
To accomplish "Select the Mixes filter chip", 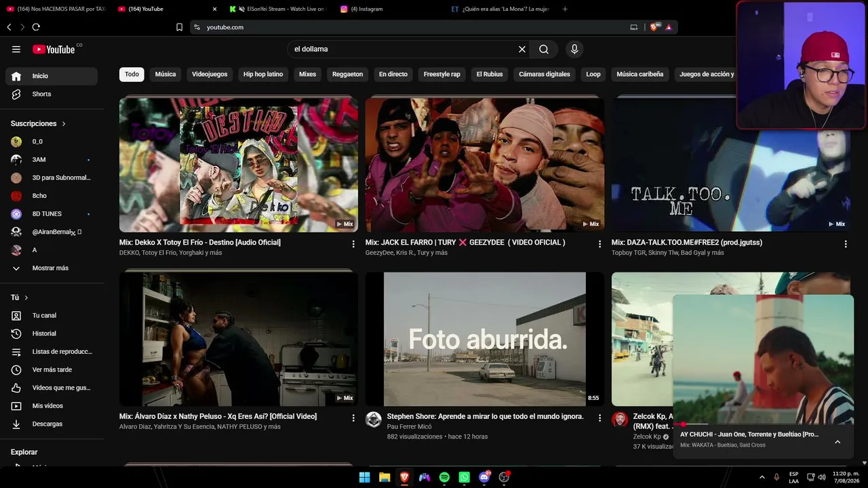I will click(x=308, y=75).
